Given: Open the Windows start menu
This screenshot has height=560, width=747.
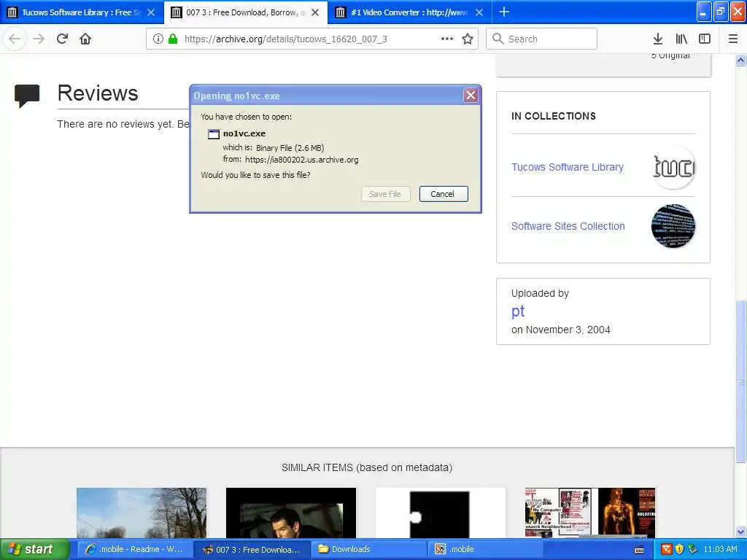Looking at the screenshot, I should point(34,549).
